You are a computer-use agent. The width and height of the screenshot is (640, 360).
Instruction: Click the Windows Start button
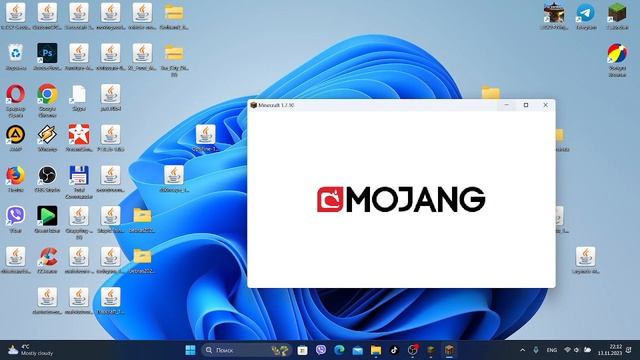click(x=190, y=350)
